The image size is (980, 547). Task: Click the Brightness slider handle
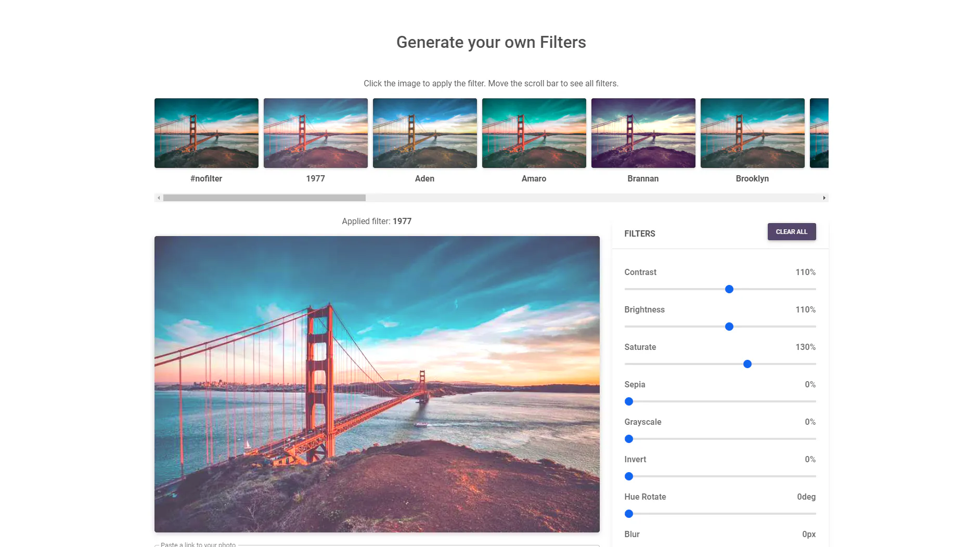(x=729, y=327)
